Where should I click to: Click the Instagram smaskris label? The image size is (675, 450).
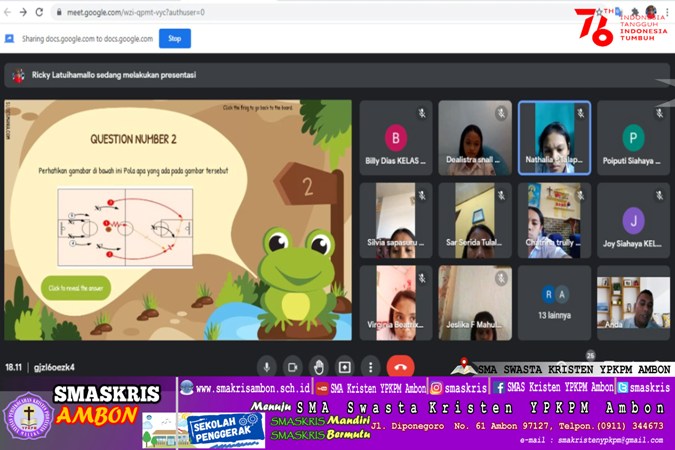click(465, 388)
